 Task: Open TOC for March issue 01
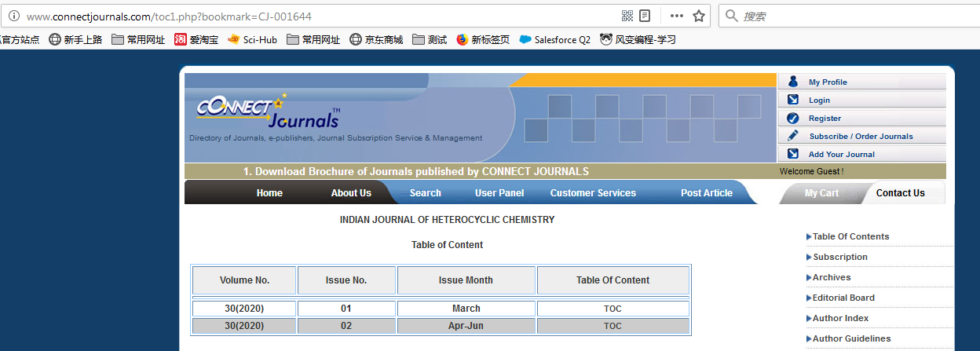pyautogui.click(x=612, y=309)
